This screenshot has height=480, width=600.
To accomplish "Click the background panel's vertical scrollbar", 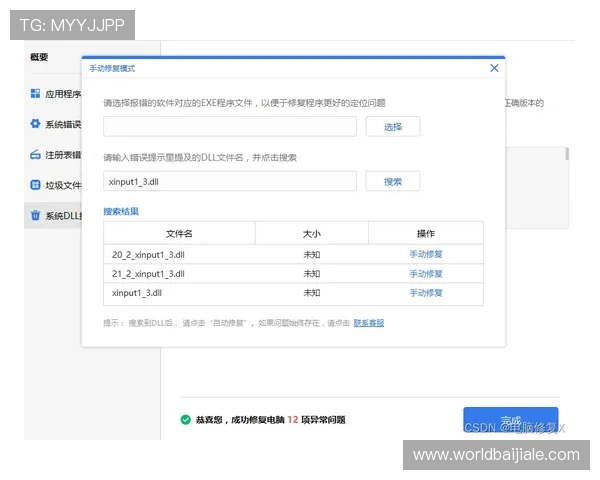I will pyautogui.click(x=567, y=153).
